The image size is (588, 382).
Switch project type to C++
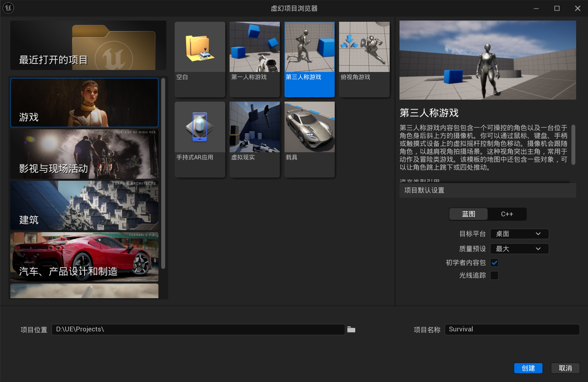click(507, 214)
